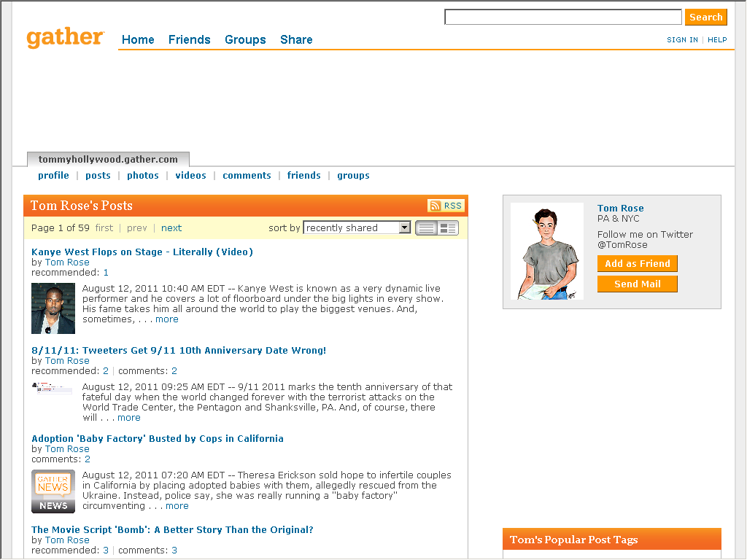Open Tom Rose name link in sidebar
747x560 pixels.
(621, 208)
